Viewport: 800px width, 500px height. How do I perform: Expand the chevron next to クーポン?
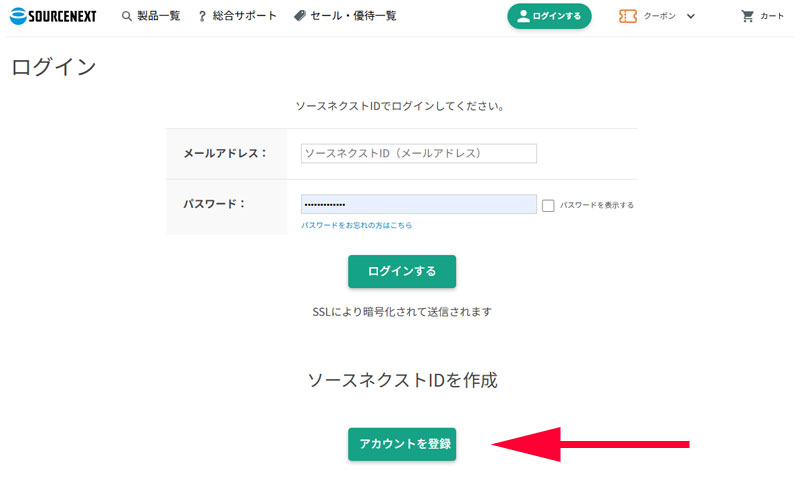[691, 16]
